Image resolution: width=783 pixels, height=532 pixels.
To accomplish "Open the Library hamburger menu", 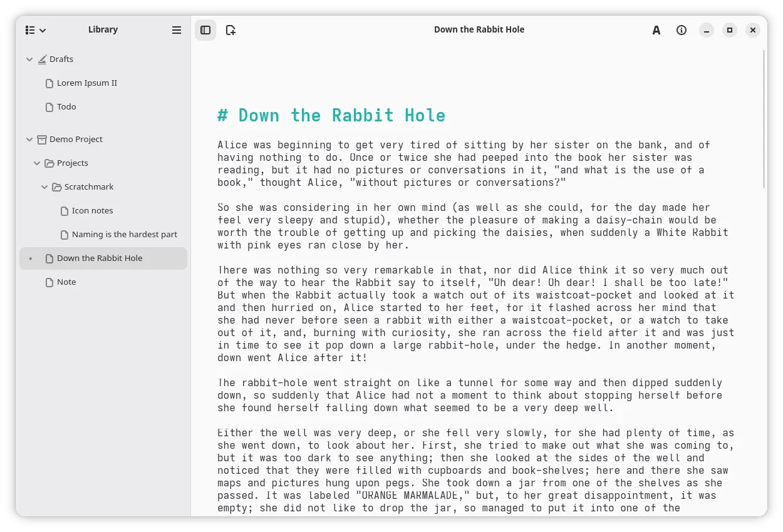I will (177, 30).
